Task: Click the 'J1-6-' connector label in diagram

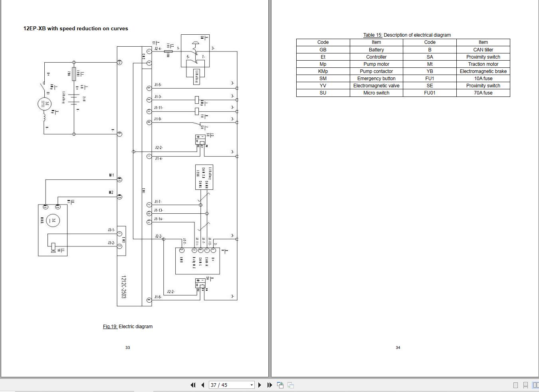Action: pos(158,297)
